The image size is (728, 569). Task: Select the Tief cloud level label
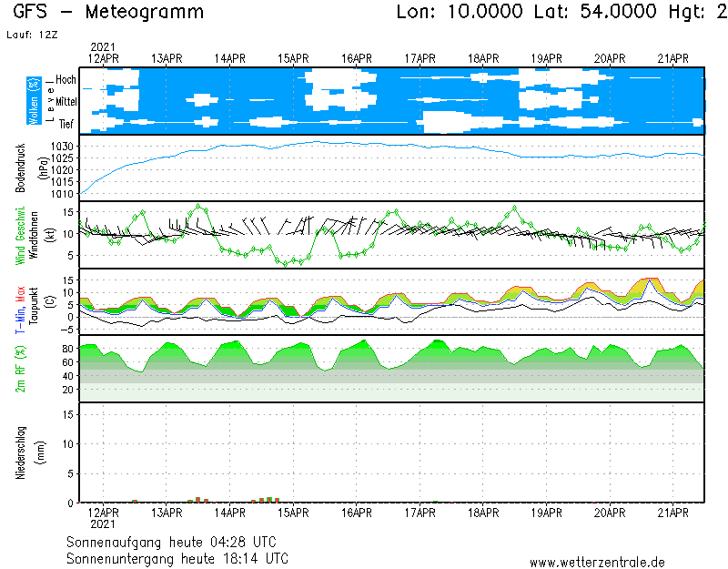[x=66, y=124]
